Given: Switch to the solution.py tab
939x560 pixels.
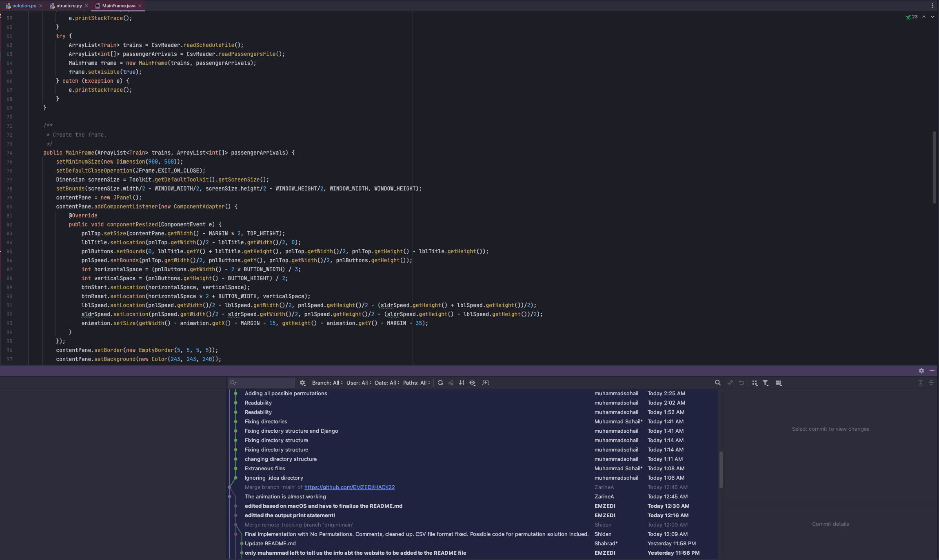Looking at the screenshot, I should 24,6.
